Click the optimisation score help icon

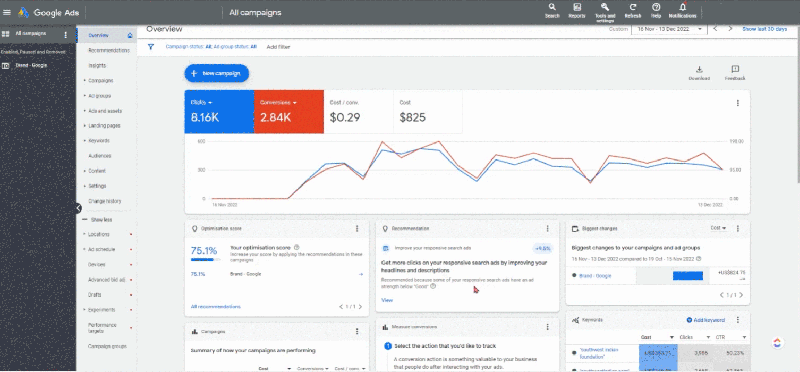coord(296,247)
